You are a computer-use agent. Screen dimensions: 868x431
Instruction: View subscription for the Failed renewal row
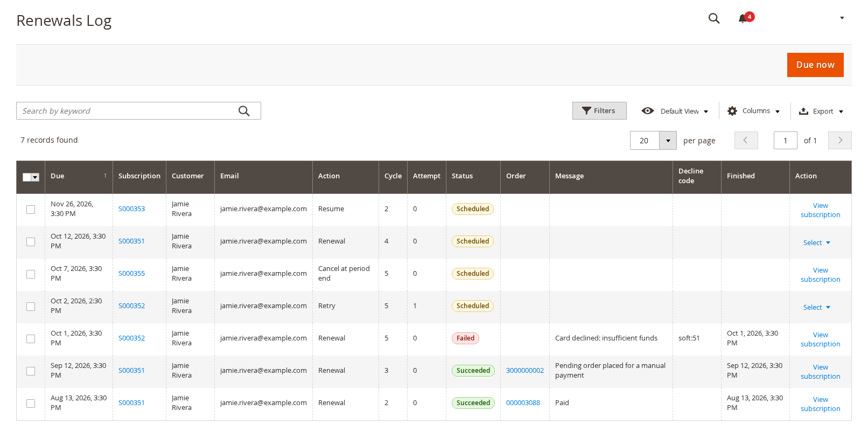pos(820,339)
